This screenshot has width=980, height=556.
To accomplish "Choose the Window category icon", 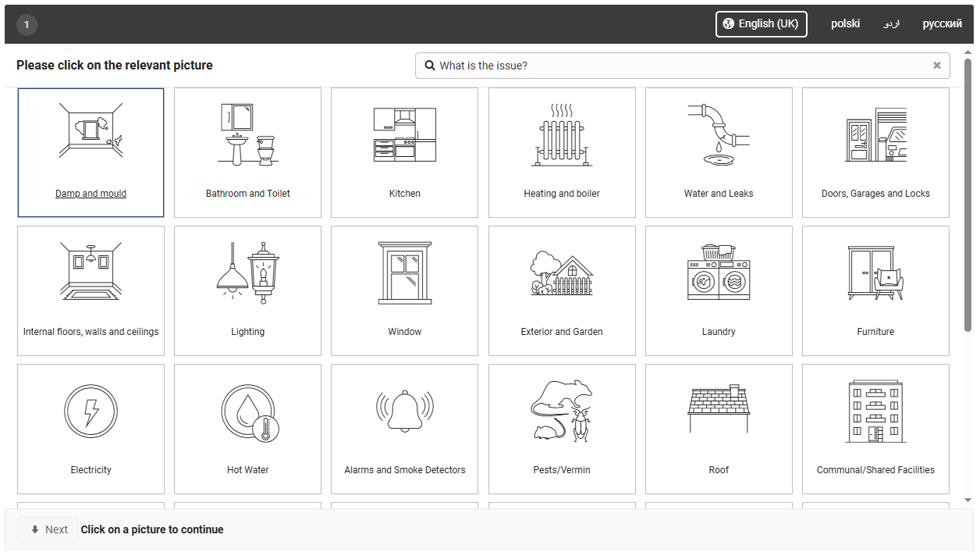I will [404, 273].
